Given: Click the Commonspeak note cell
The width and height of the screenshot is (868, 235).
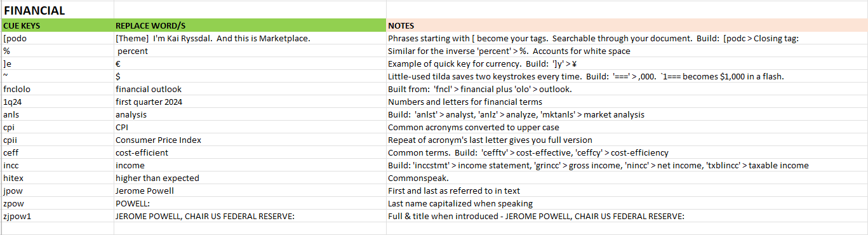Looking at the screenshot, I should pos(627,178).
